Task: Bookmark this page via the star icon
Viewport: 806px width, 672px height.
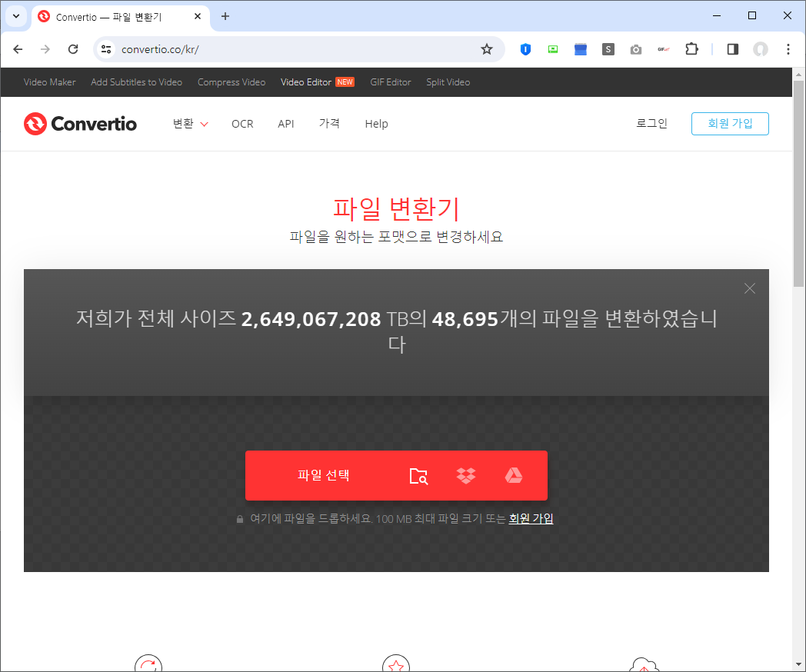Action: coord(487,48)
